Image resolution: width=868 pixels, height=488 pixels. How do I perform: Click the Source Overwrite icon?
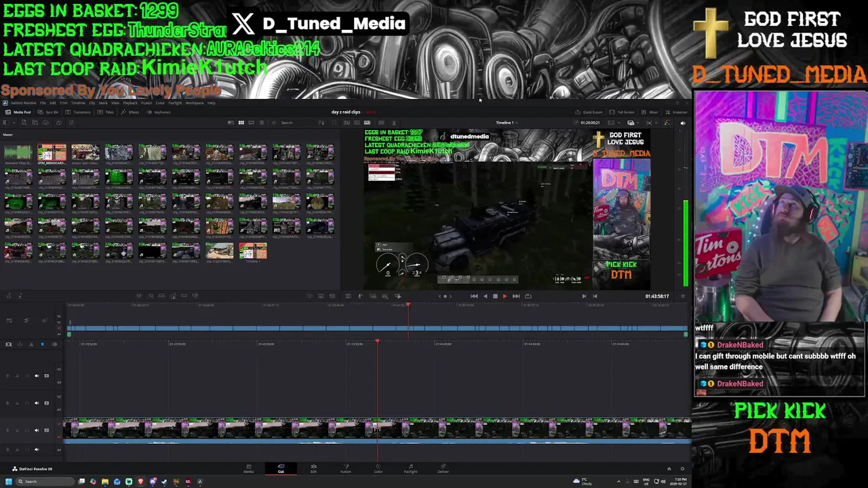click(195, 296)
